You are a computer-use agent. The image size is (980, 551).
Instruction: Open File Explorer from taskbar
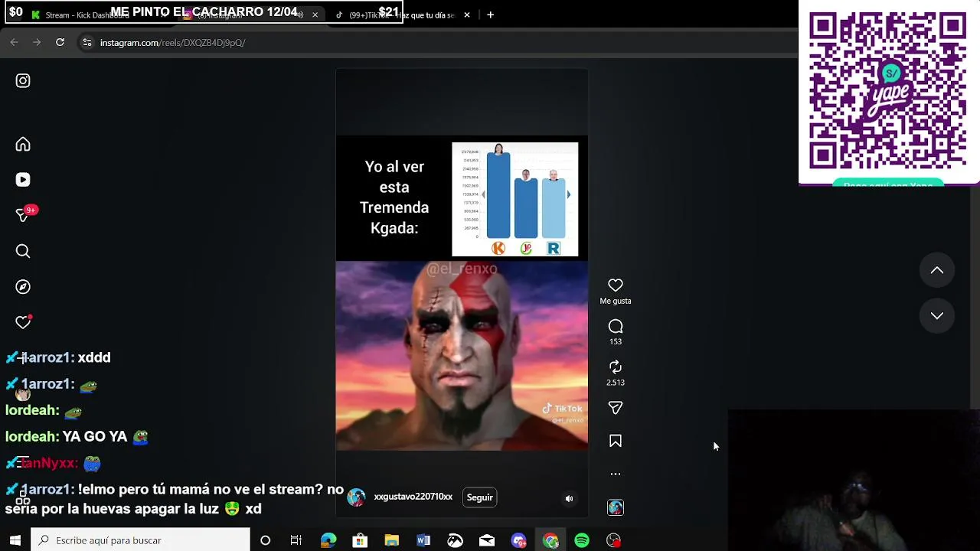(x=392, y=540)
